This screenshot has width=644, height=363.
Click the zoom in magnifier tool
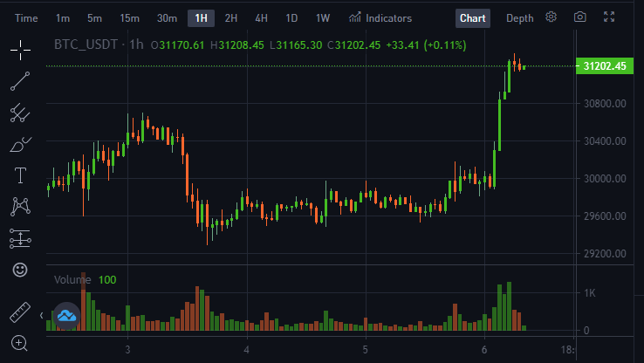(19, 343)
